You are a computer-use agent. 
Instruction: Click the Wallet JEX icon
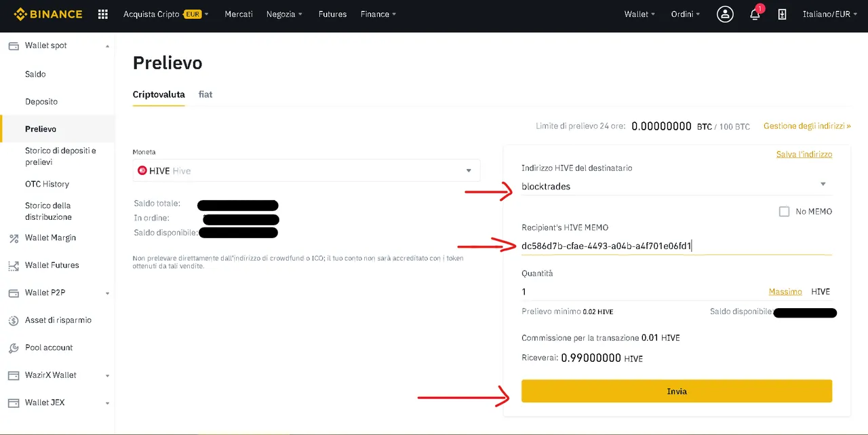pyautogui.click(x=13, y=402)
